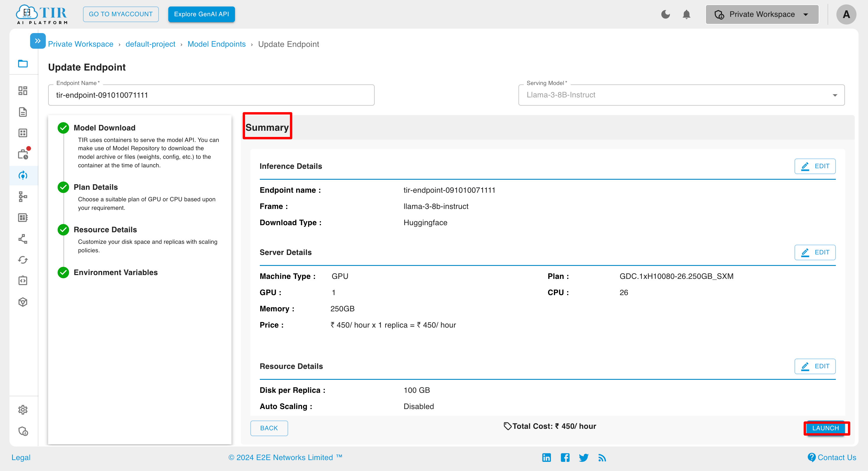Edit Server Details section
The height and width of the screenshot is (471, 868).
pos(815,252)
